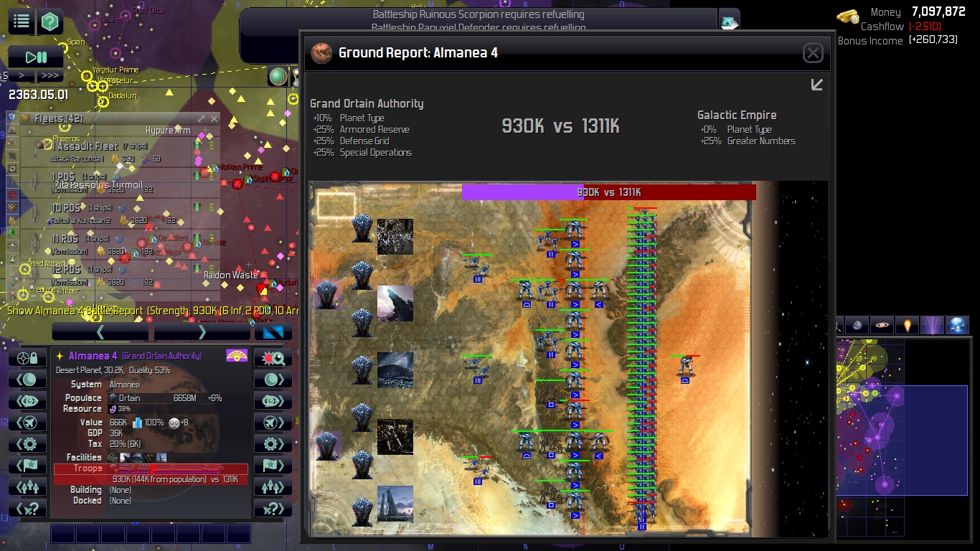Click the blue diagonal panel toggle button
The width and height of the screenshot is (980, 551).
coord(273,331)
